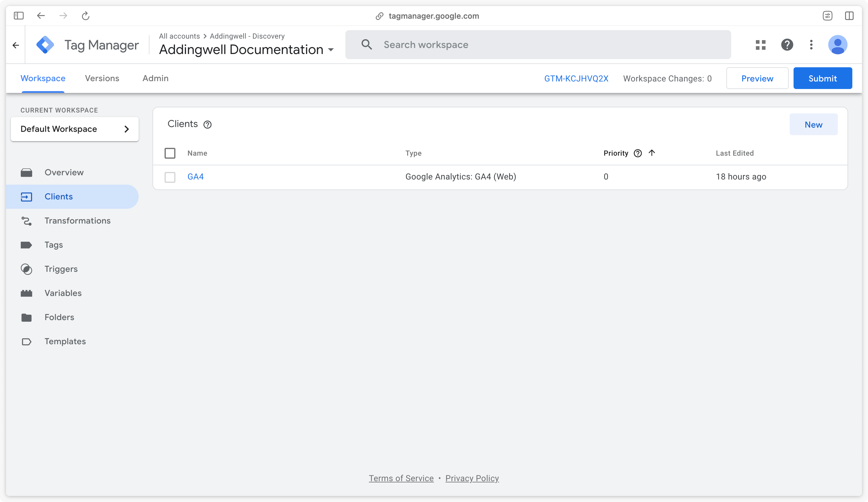Switch to the Workspace tab
This screenshot has height=502, width=868.
click(43, 78)
